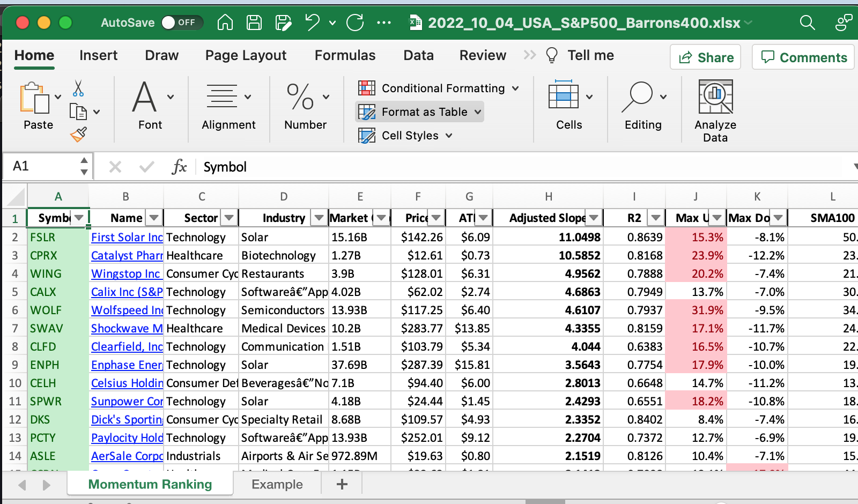Click the search magnifier in title bar

[x=807, y=23]
